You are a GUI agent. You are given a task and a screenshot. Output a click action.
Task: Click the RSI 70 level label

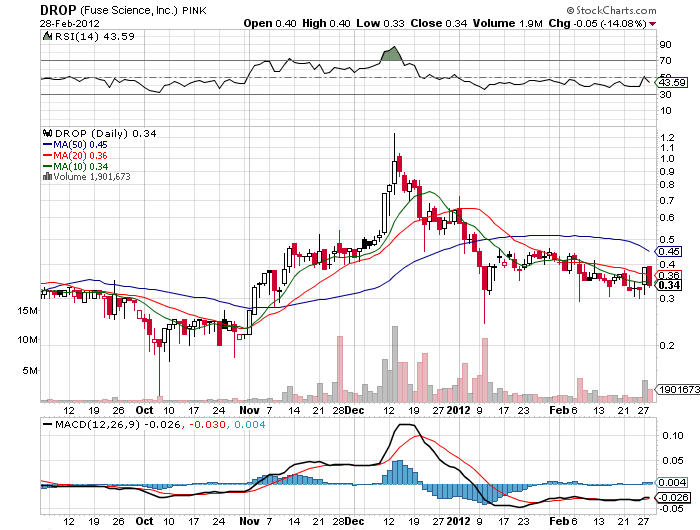click(x=666, y=60)
